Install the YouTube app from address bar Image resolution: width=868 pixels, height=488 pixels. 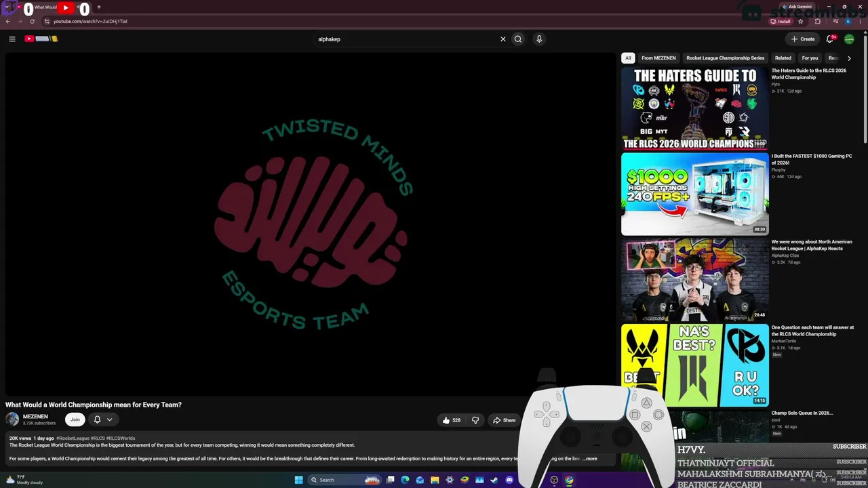781,21
